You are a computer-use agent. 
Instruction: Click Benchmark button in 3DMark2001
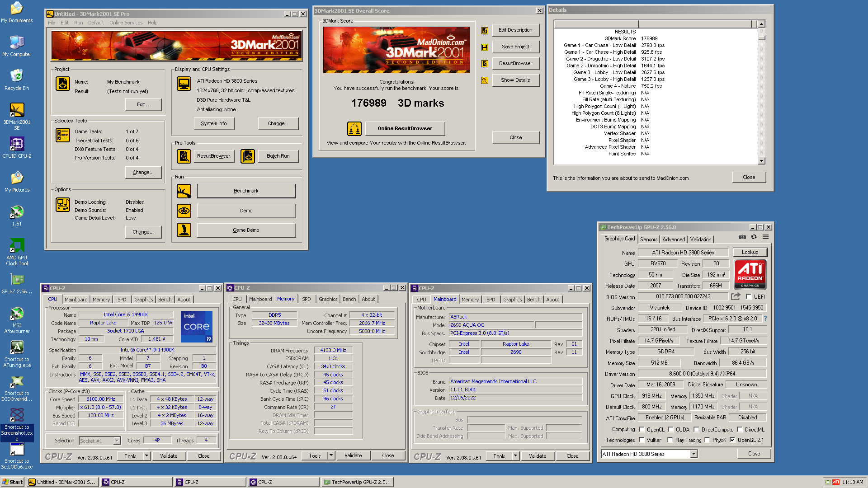(x=246, y=191)
